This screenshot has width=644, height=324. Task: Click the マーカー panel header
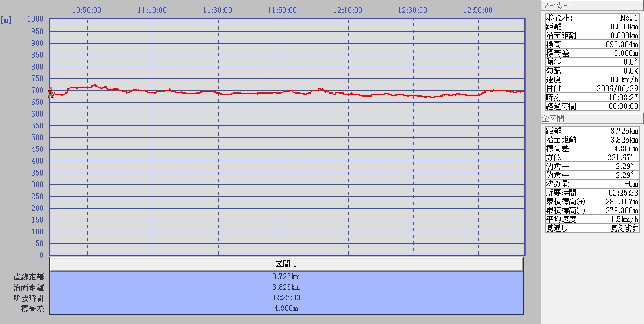[x=592, y=5]
